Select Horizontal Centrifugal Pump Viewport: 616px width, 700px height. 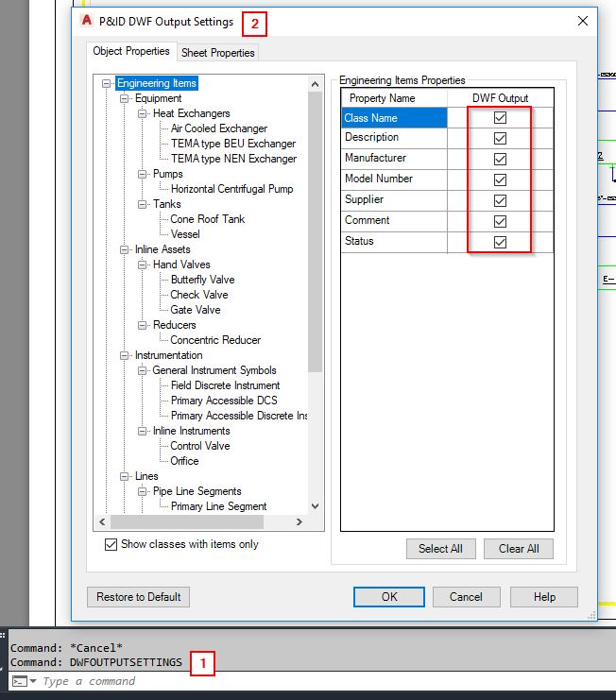pyautogui.click(x=231, y=189)
